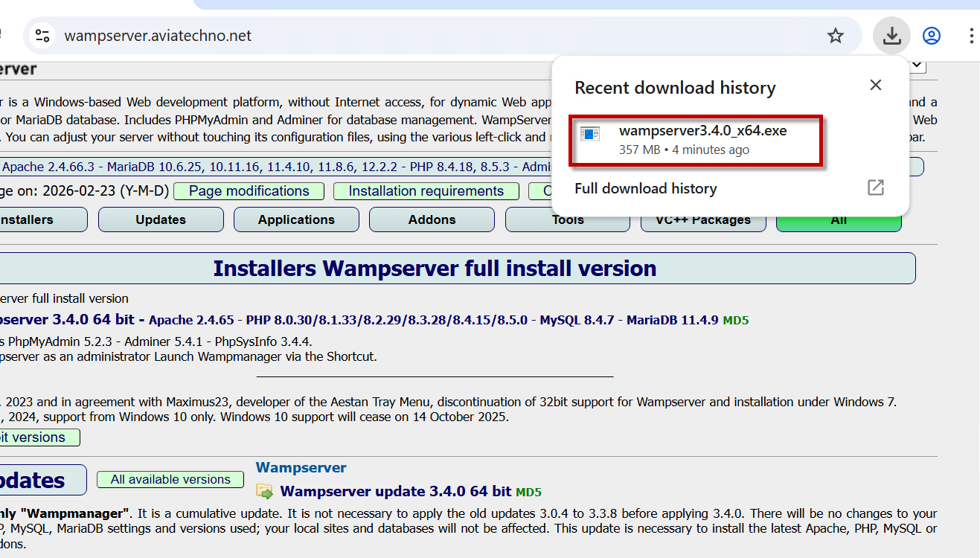Click the wampserver3.4.0_x64.exe file icon
Image resolution: width=980 pixels, height=558 pixels.
click(590, 134)
